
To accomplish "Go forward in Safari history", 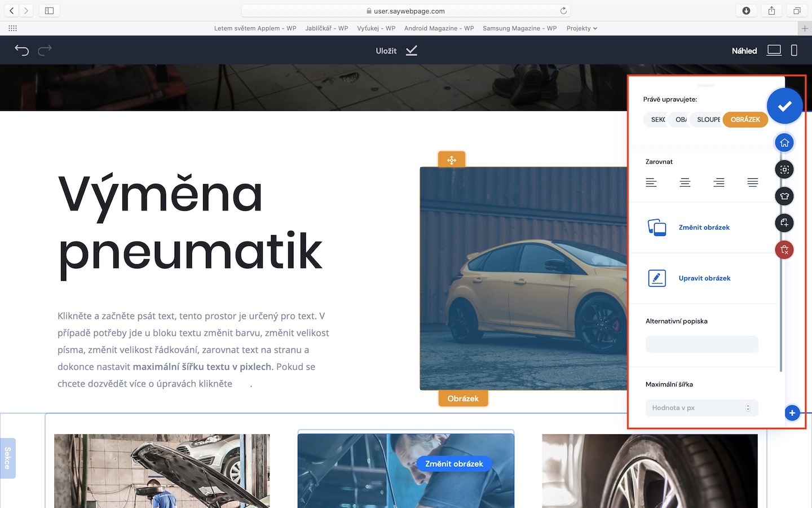I will coord(26,11).
